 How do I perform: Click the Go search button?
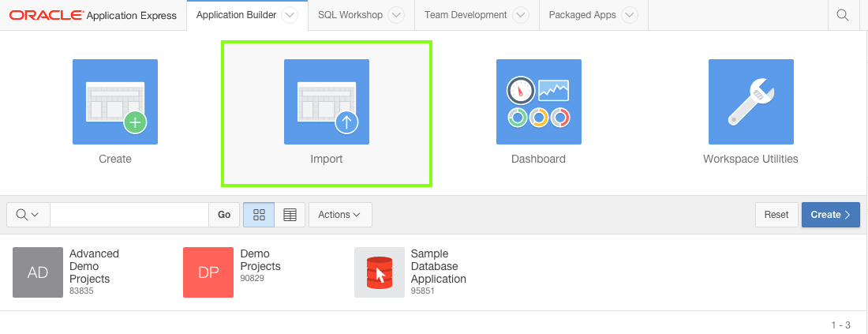click(x=224, y=215)
